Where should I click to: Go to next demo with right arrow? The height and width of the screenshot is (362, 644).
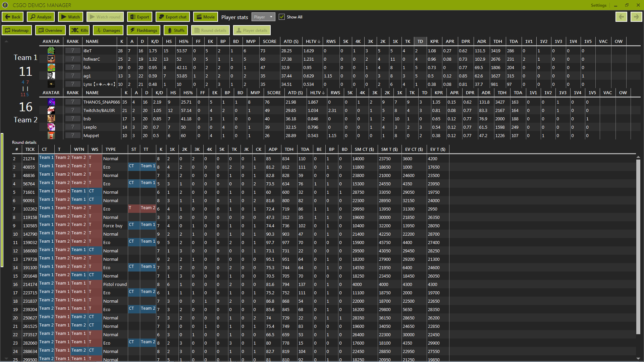tap(636, 17)
